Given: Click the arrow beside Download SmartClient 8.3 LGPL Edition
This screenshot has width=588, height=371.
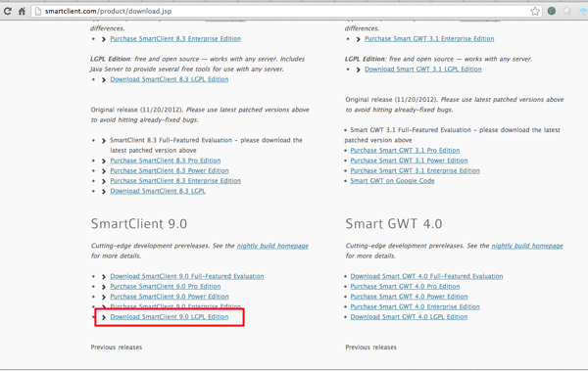Looking at the screenshot, I should pyautogui.click(x=104, y=80).
